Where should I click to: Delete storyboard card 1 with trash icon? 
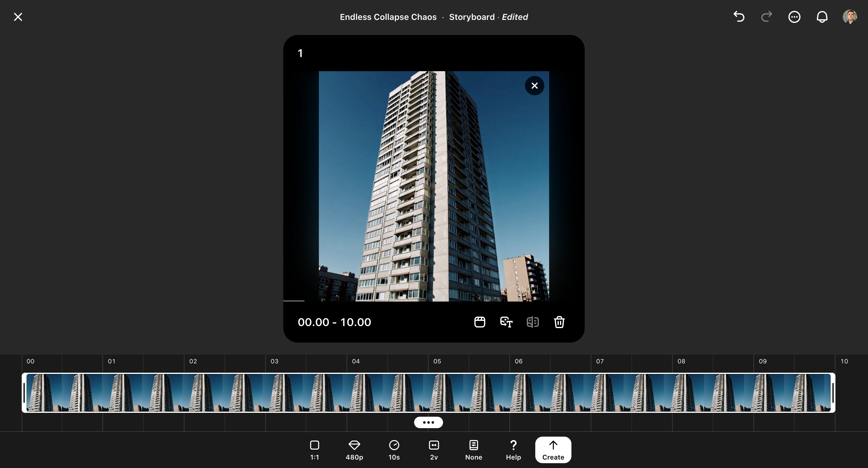[559, 322]
